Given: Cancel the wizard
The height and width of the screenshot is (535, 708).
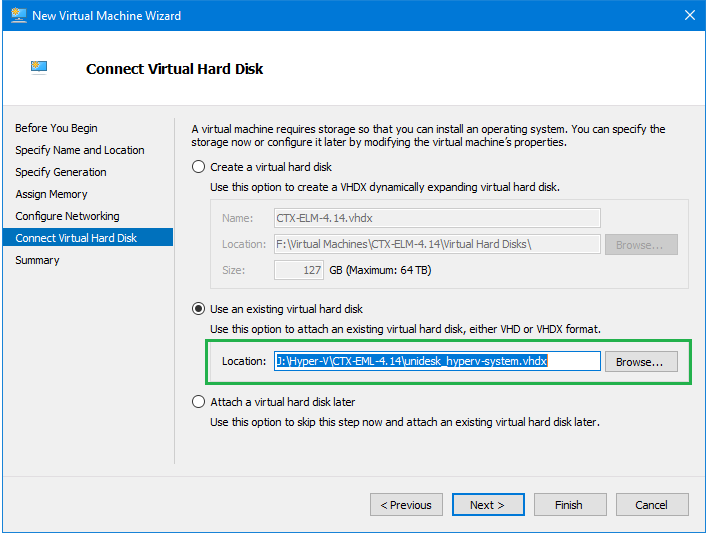Looking at the screenshot, I should (651, 505).
